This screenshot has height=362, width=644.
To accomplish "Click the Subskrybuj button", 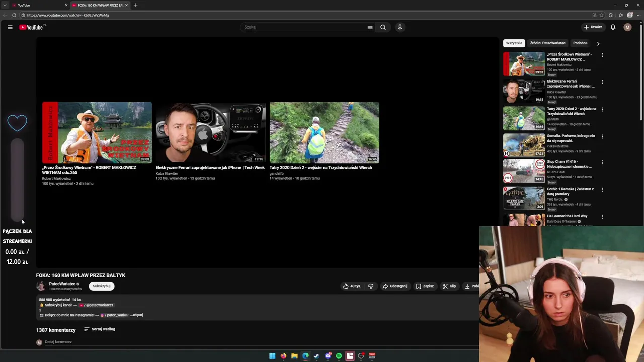I will click(x=102, y=286).
